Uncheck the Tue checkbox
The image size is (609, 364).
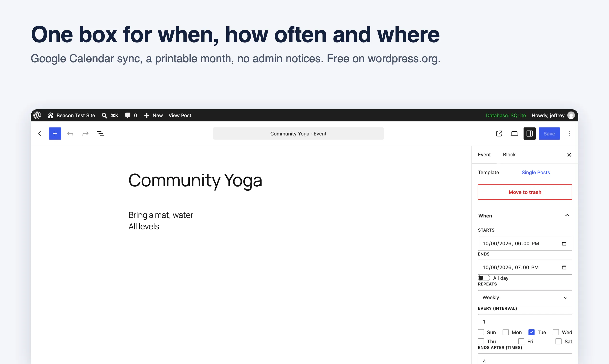point(532,332)
